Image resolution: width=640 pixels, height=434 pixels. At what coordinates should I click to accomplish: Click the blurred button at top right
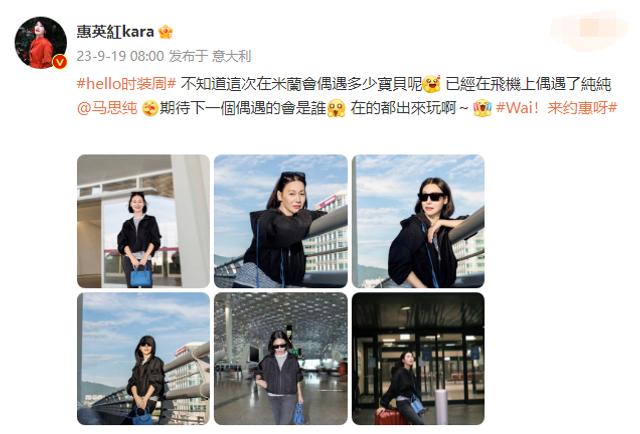pos(588,29)
